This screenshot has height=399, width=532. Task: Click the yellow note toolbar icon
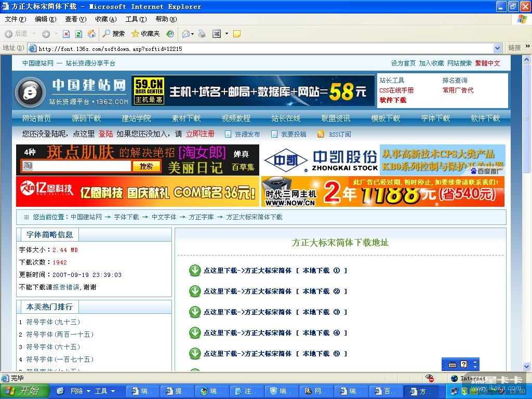click(x=237, y=34)
